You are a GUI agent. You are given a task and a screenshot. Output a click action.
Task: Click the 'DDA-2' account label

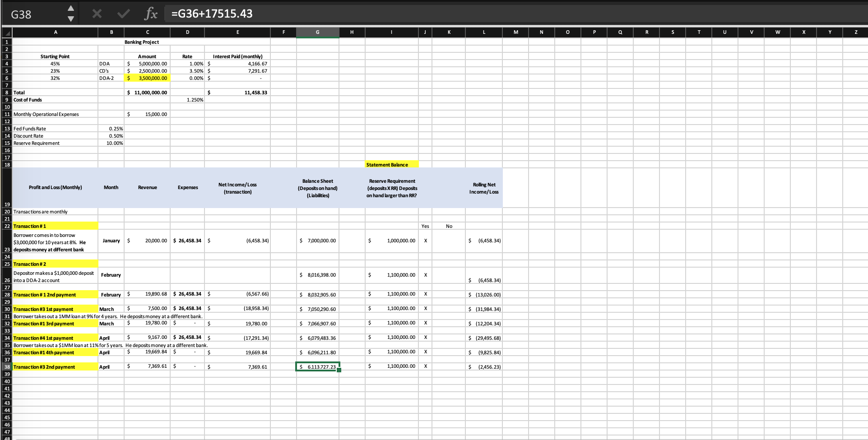107,78
